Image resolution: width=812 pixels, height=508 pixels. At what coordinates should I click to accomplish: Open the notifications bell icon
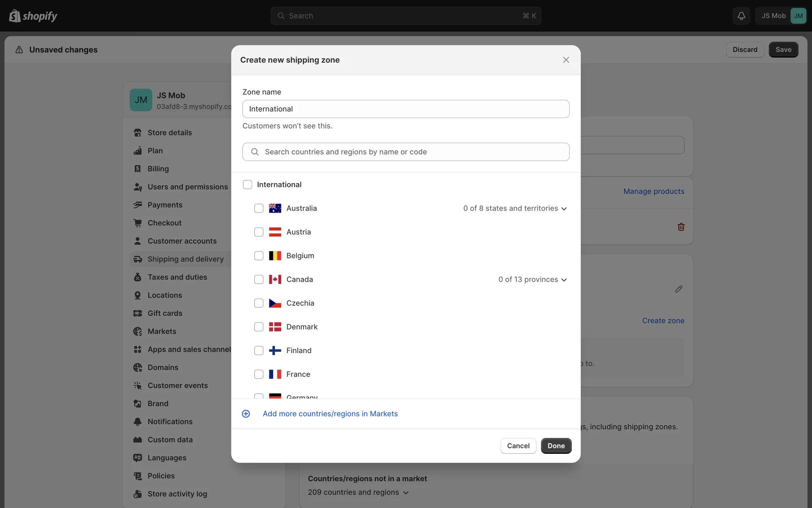pos(741,16)
